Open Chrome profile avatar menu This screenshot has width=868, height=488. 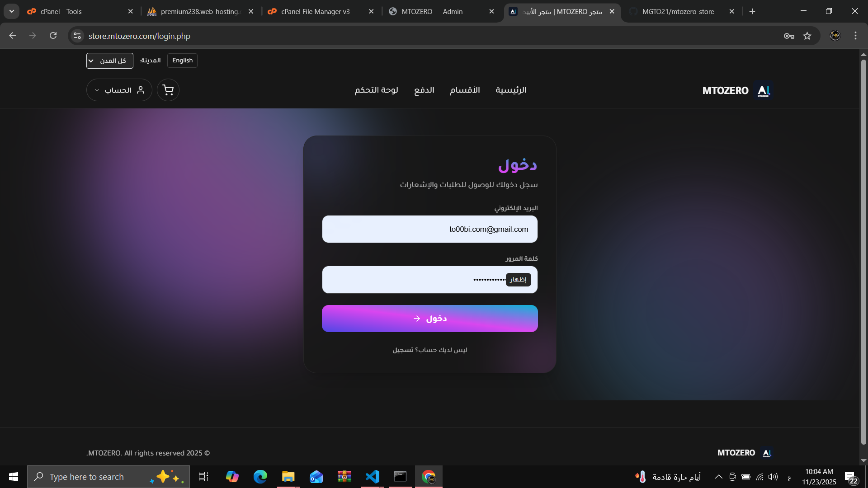click(835, 36)
